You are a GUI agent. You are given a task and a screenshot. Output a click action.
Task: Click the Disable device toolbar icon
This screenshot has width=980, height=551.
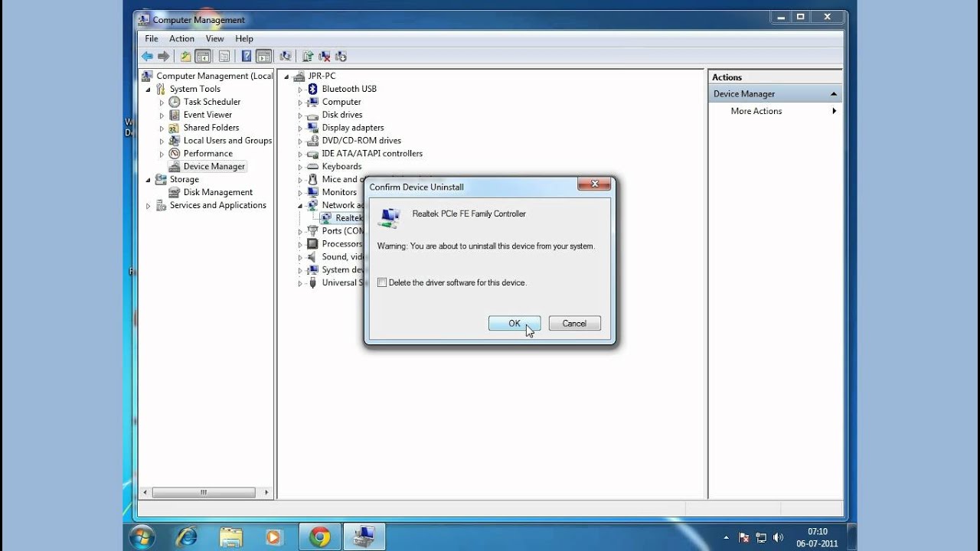pyautogui.click(x=341, y=56)
